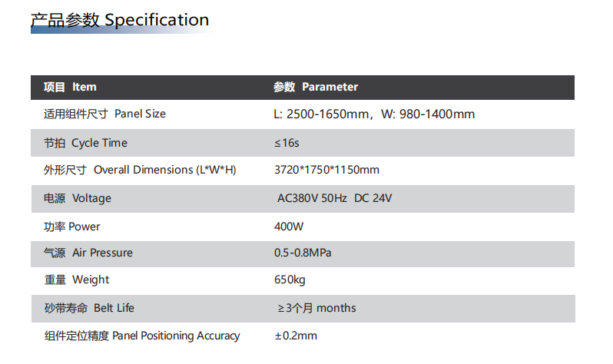The width and height of the screenshot is (613, 364).
Task: Click the ≤16s cycle time value
Action: coord(287,143)
